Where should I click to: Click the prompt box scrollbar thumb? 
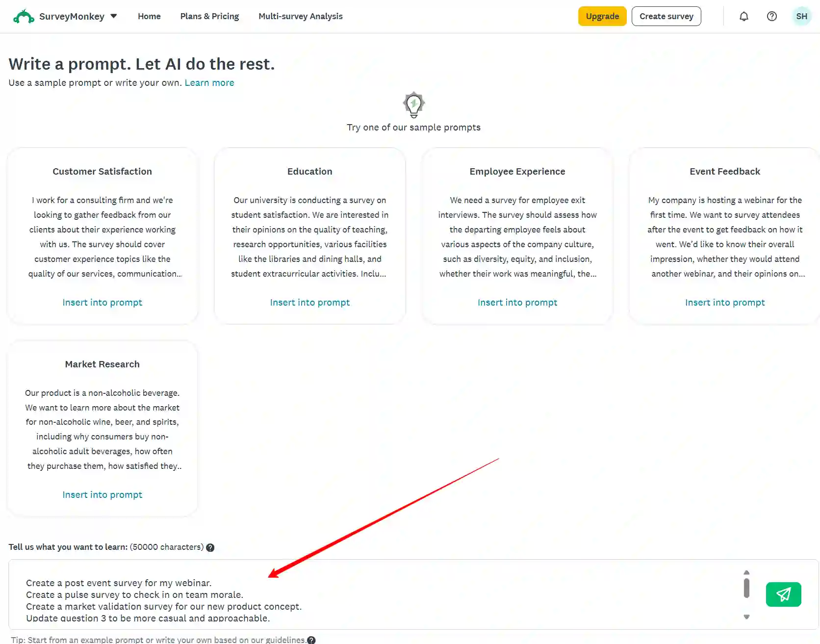(x=746, y=588)
